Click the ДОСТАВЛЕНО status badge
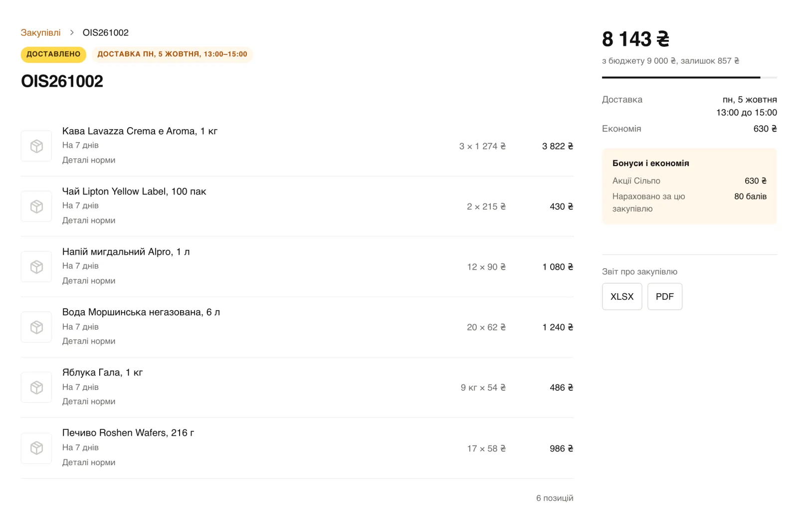 point(53,54)
